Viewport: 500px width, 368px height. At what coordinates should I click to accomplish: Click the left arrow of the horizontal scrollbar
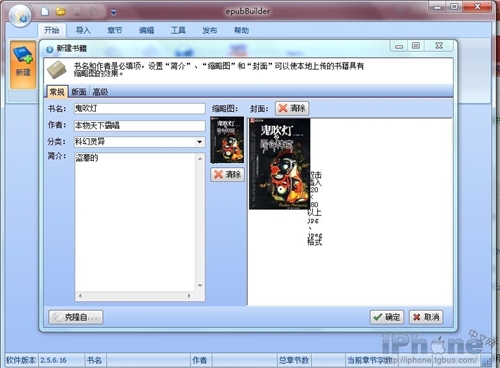coord(80,296)
